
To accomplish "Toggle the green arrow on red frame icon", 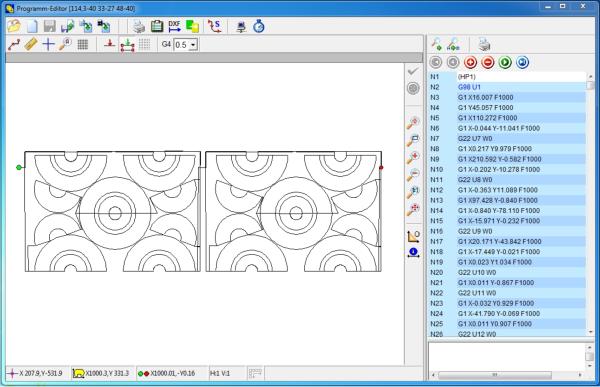I will pos(127,45).
